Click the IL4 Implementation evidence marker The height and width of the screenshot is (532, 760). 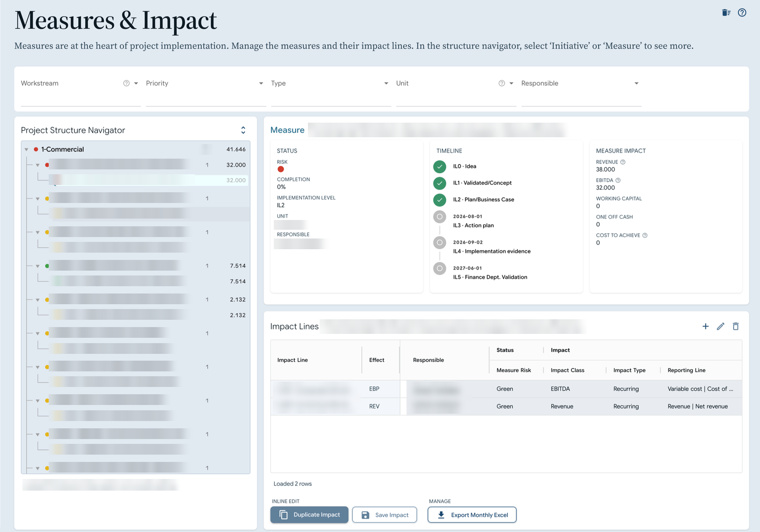(439, 242)
